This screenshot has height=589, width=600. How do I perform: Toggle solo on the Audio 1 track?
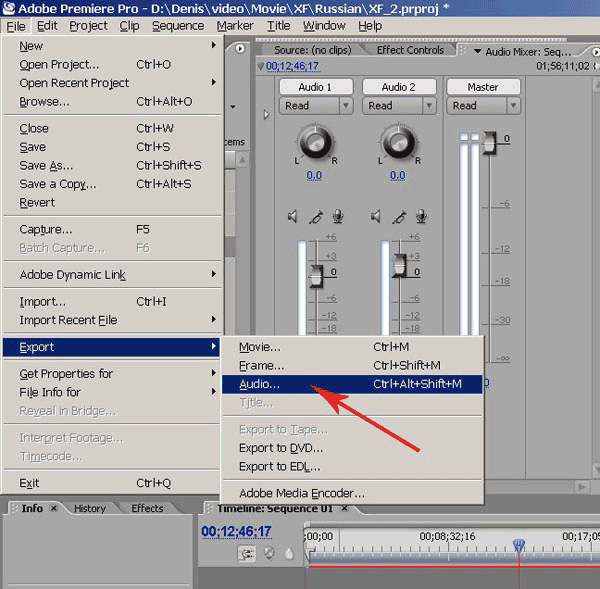click(316, 217)
